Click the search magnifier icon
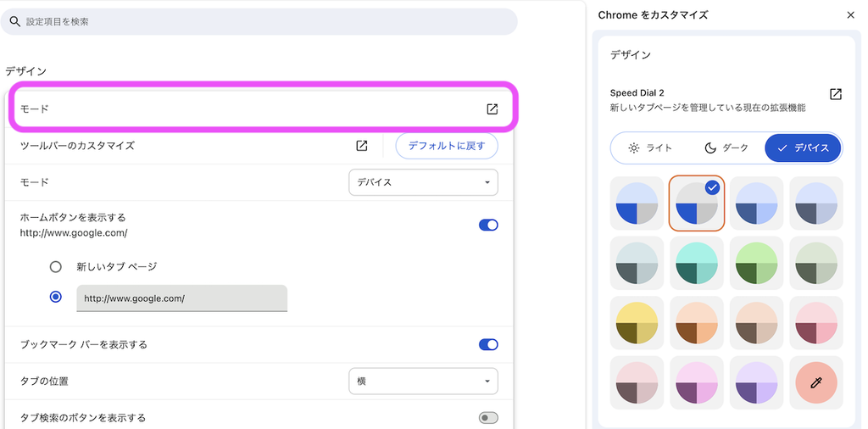 (x=15, y=21)
